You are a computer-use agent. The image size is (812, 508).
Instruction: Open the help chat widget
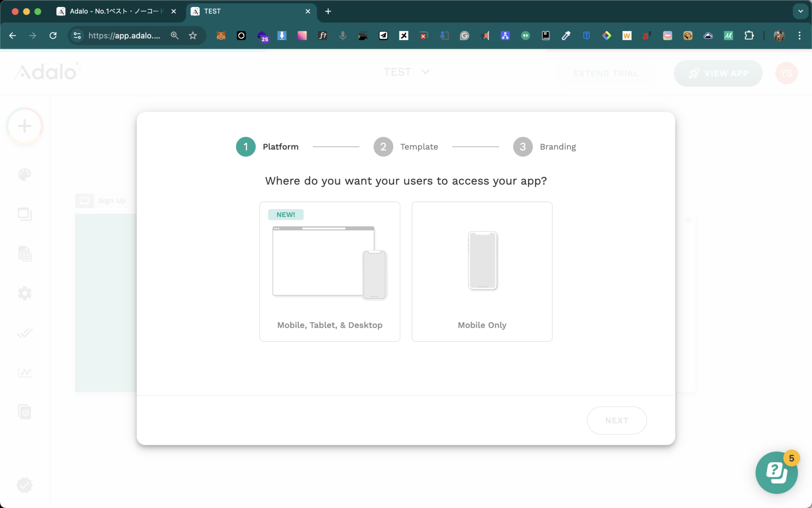776,473
